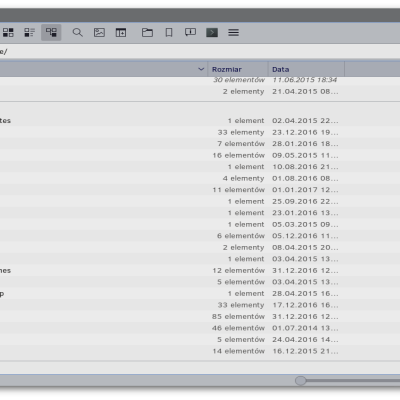Click date in the '12 elementów' row

pos(305,270)
